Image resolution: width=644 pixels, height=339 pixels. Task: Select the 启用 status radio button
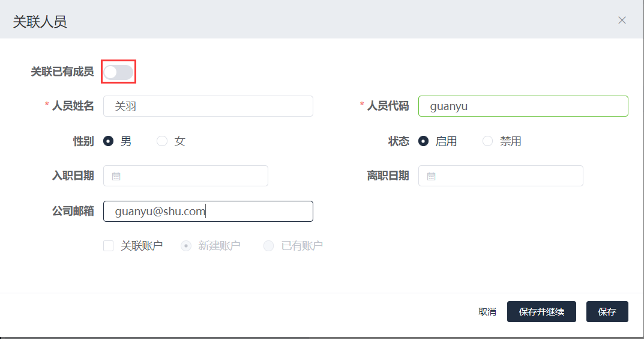424,141
